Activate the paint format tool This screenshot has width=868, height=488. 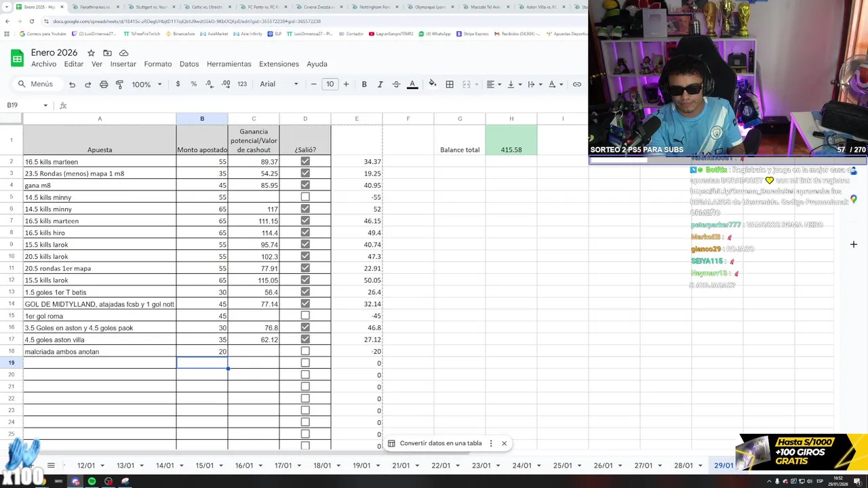pyautogui.click(x=119, y=84)
